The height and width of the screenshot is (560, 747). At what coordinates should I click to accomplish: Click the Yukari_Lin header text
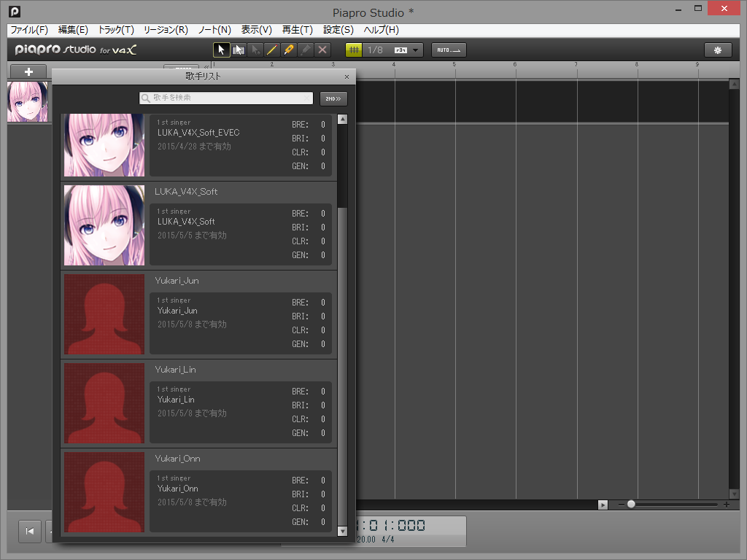[x=175, y=370]
